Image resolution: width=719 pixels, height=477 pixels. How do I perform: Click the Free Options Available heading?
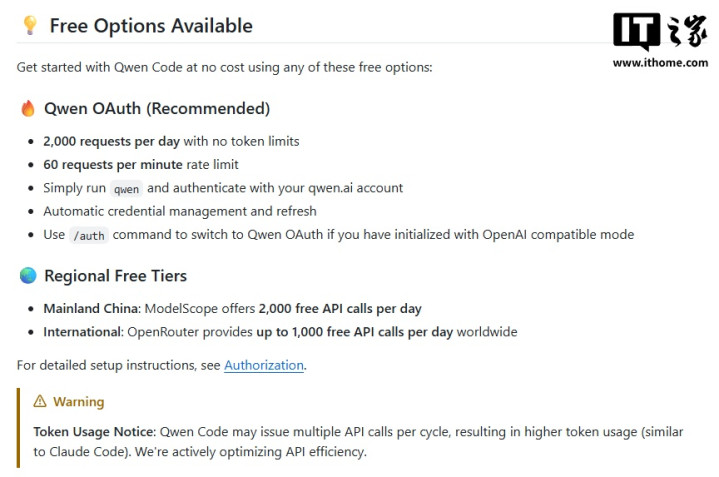pyautogui.click(x=151, y=26)
